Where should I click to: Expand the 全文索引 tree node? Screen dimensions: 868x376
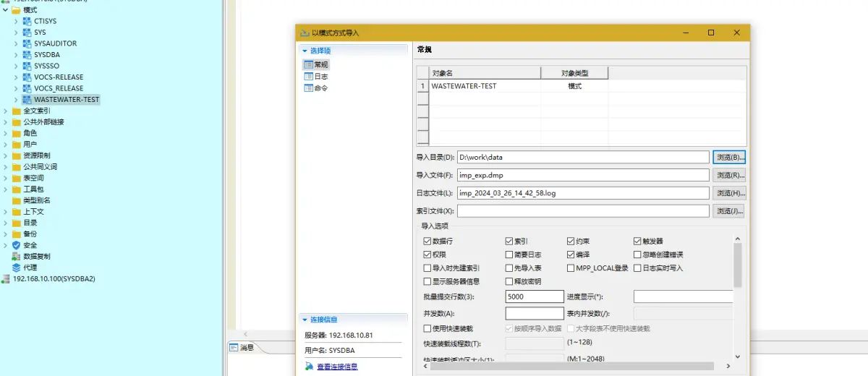[5, 111]
